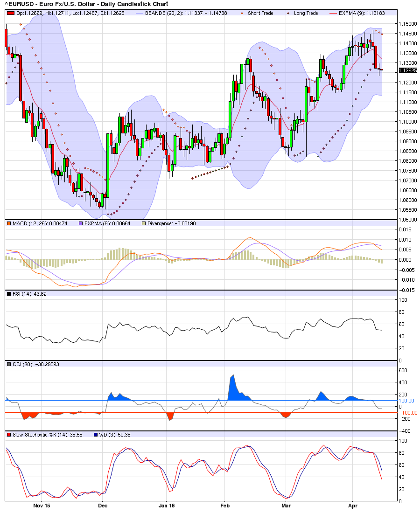The height and width of the screenshot is (520, 420).
Task: Click the chart title '^EURUSD - Euro Fx/U.S. Dollar'
Action: (51, 4)
